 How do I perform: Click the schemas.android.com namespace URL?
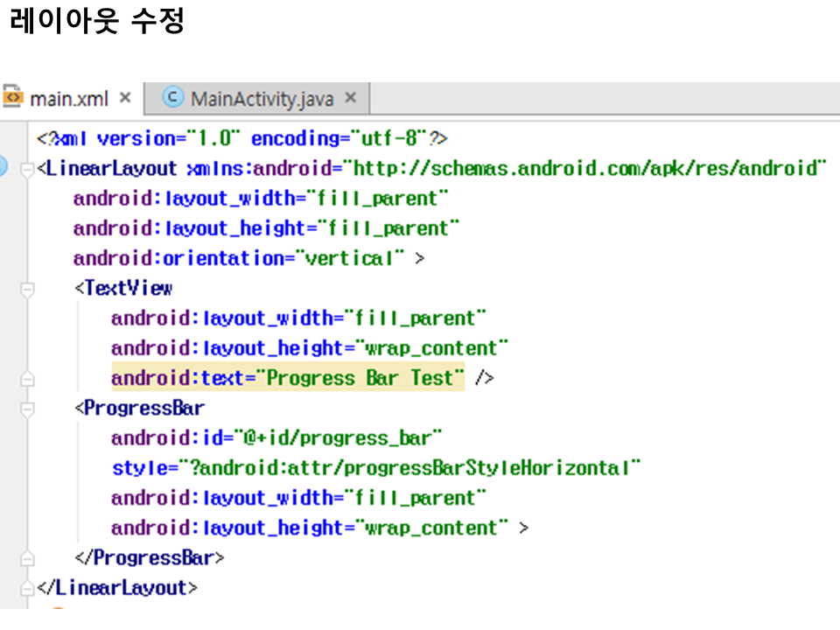click(586, 168)
